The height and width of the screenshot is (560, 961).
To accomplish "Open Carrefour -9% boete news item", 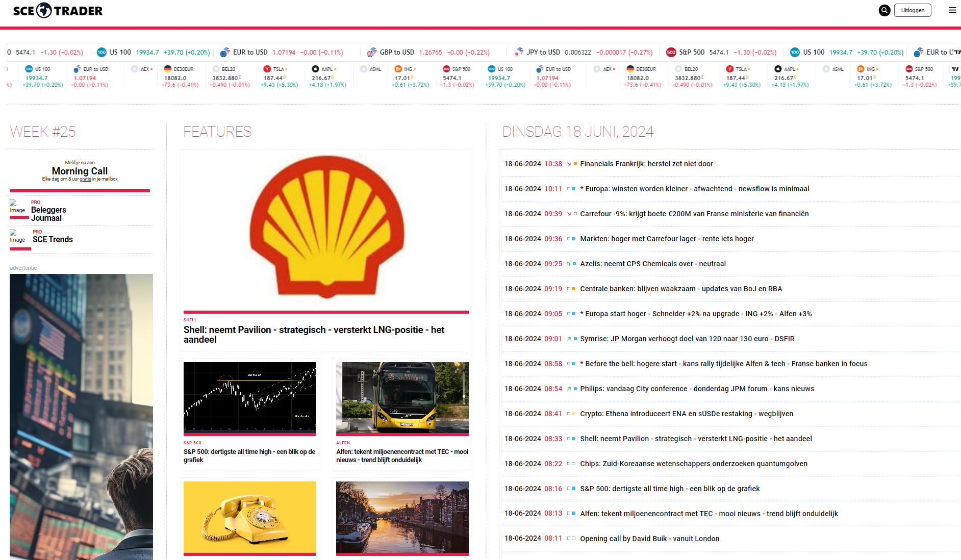I will tap(694, 214).
